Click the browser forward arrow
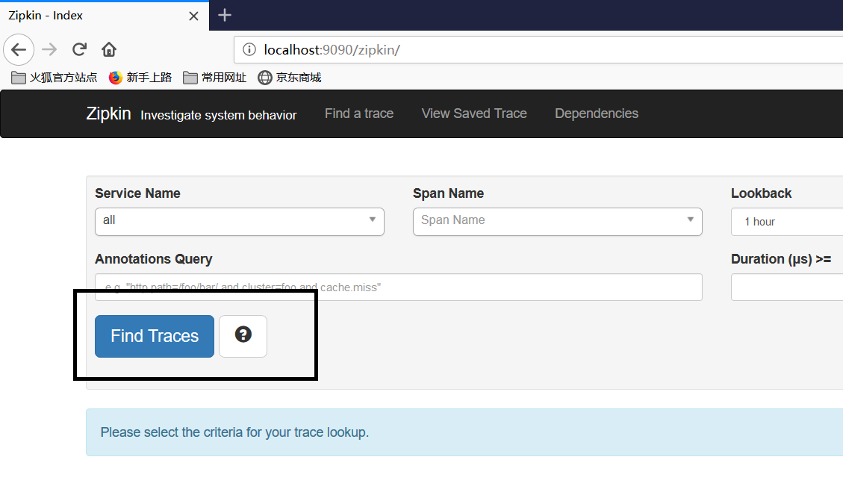 pos(49,50)
